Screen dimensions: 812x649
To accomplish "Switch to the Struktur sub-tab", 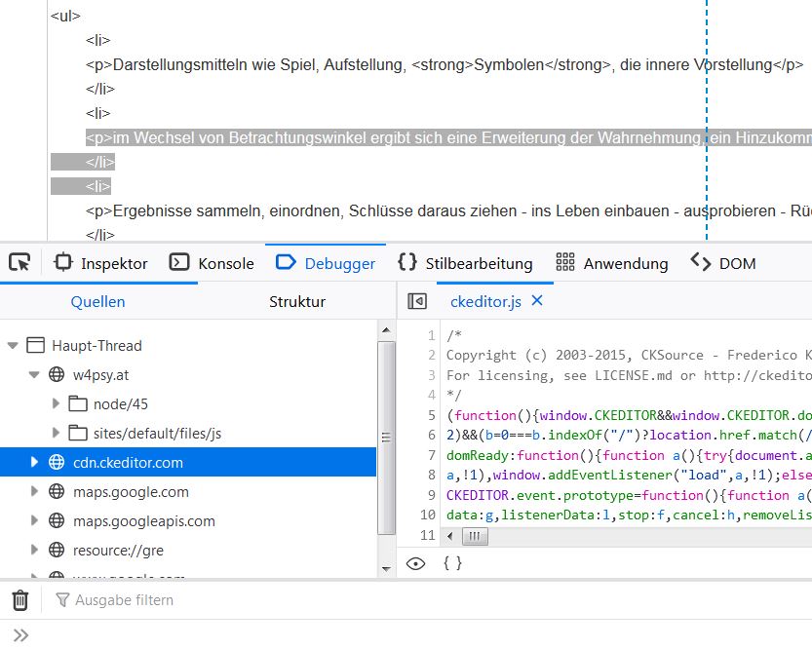I will coord(296,302).
